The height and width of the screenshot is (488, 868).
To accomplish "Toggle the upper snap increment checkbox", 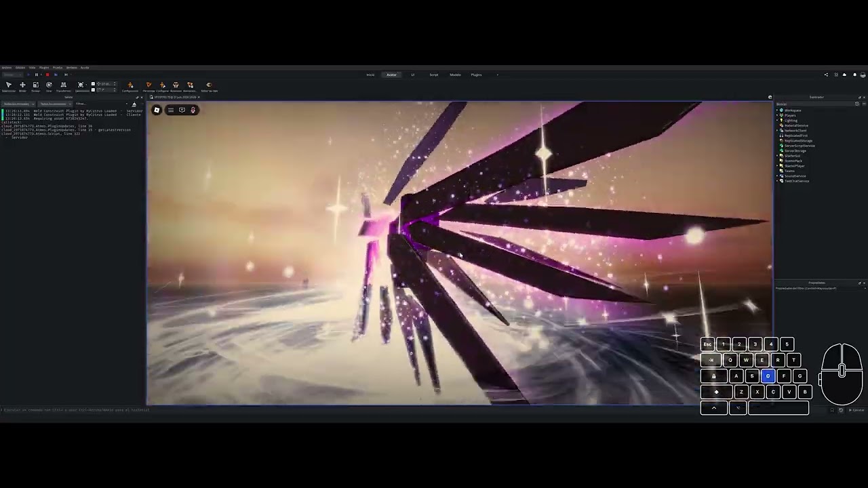I will pos(93,83).
